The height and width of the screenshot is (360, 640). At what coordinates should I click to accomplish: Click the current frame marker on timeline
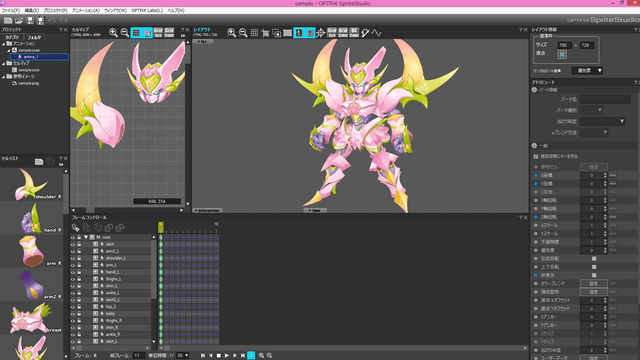pos(161,227)
